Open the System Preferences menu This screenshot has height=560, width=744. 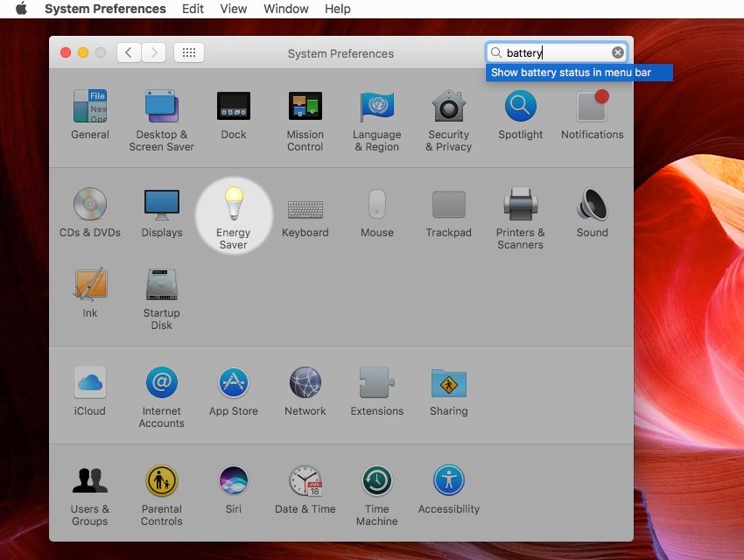pos(105,9)
